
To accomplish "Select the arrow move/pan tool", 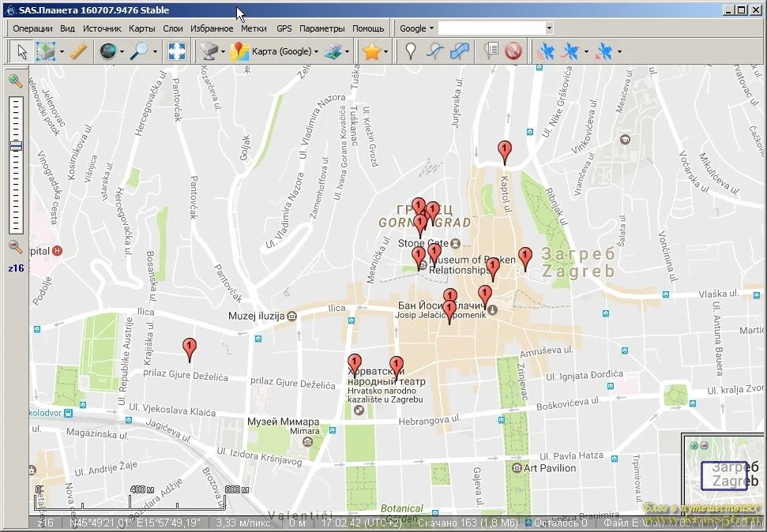I will (21, 51).
